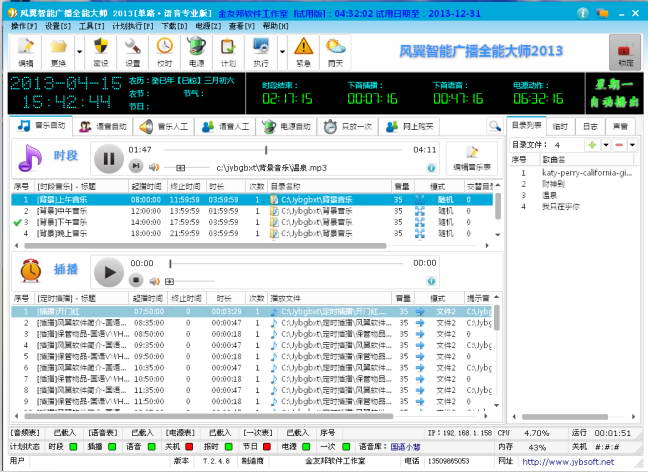Click the 校时 clock sync toolbar icon
This screenshot has width=648, height=472.
164,52
